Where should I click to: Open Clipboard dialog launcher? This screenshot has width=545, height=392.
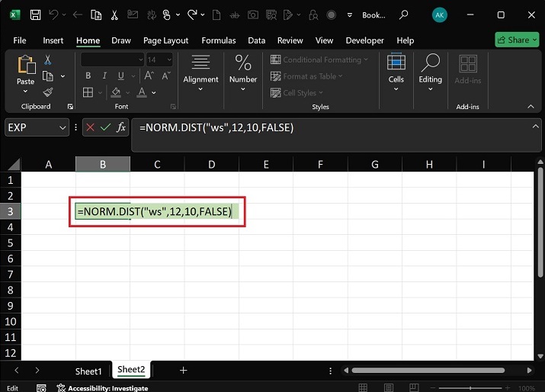click(x=70, y=107)
